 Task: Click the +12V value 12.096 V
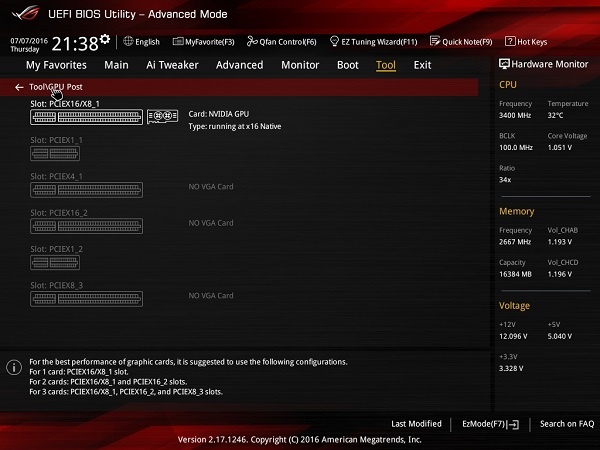pos(513,336)
